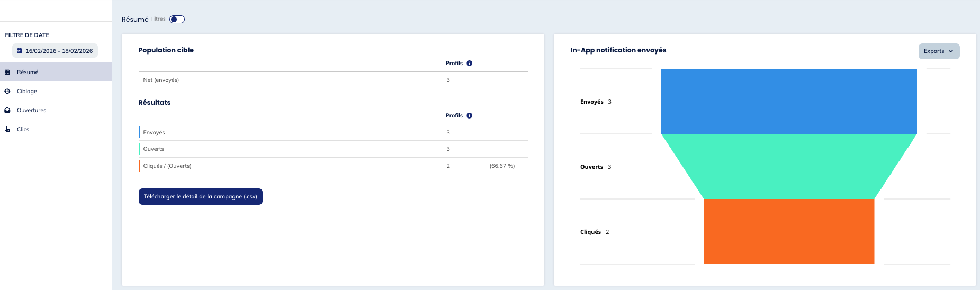Open the Exports dropdown
The height and width of the screenshot is (290, 980).
coord(938,51)
